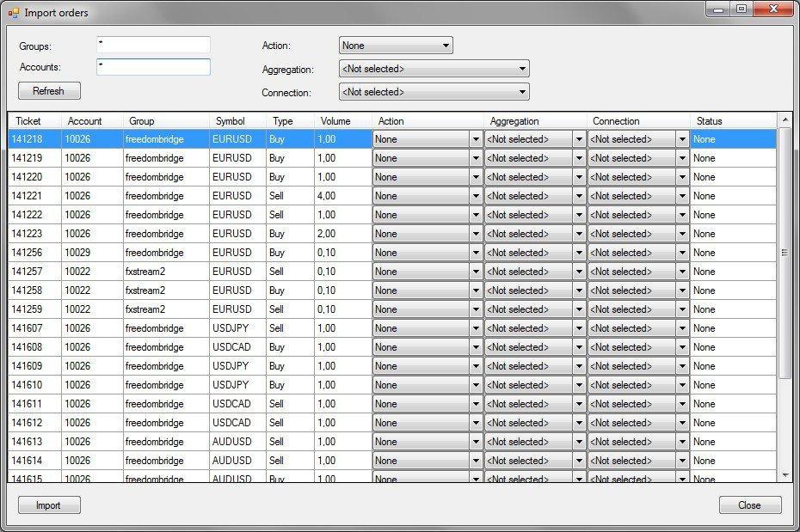Image resolution: width=800 pixels, height=532 pixels.
Task: Click the Close button at bottom right
Action: 749,505
